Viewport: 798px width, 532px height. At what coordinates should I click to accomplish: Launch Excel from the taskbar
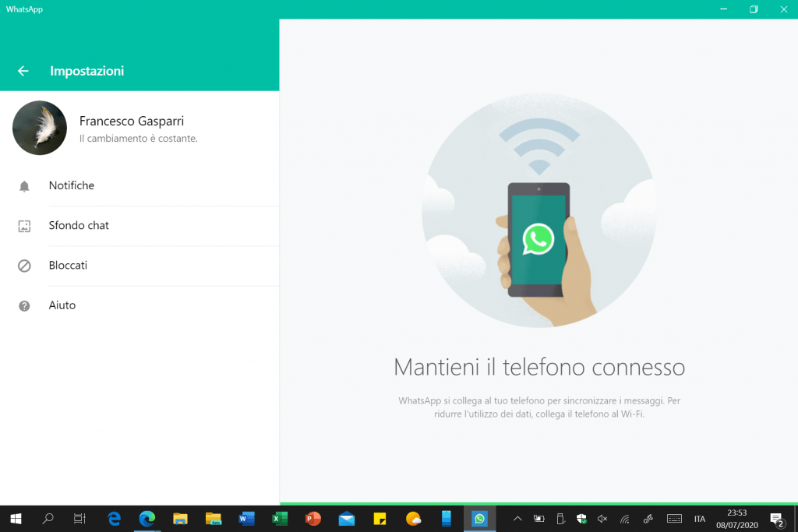(x=280, y=519)
